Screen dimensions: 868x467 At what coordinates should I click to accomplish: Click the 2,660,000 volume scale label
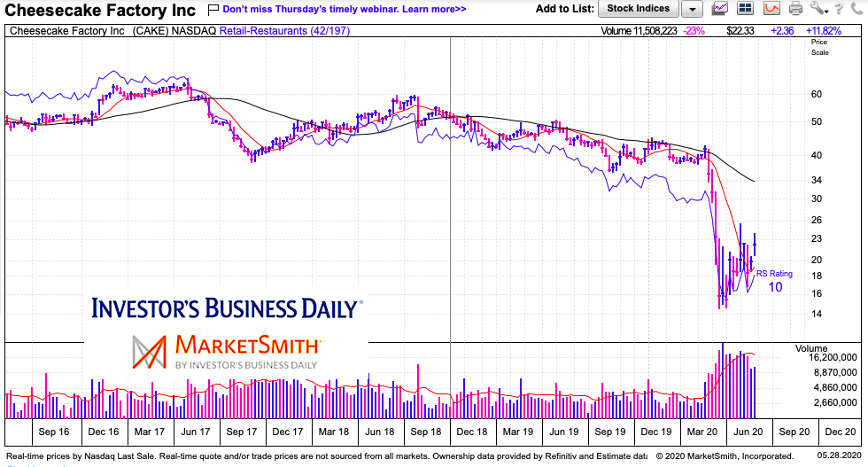(x=835, y=402)
